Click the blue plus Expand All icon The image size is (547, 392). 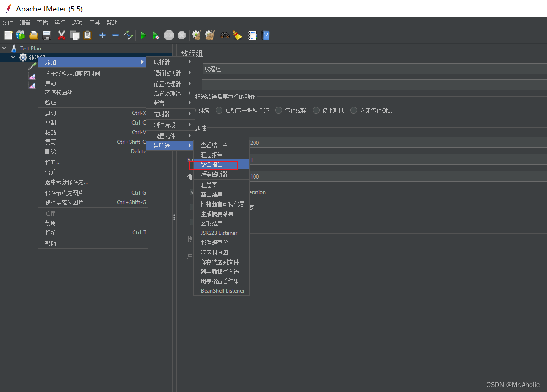[x=103, y=35]
